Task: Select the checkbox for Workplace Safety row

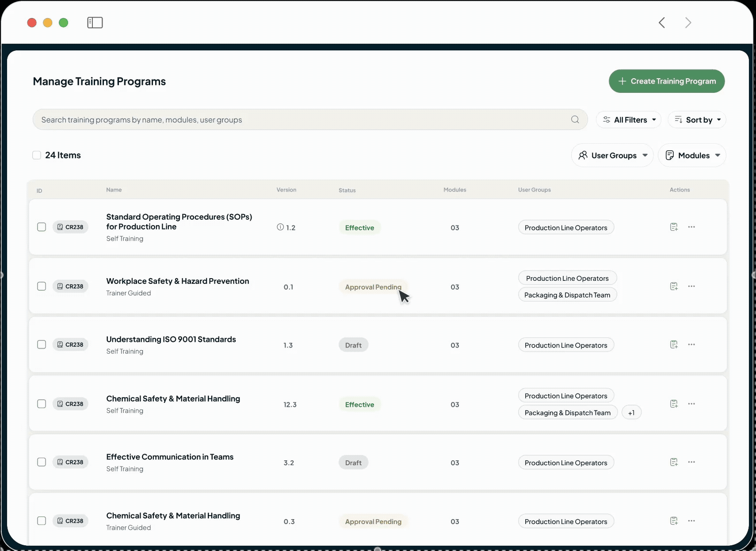Action: 42,286
